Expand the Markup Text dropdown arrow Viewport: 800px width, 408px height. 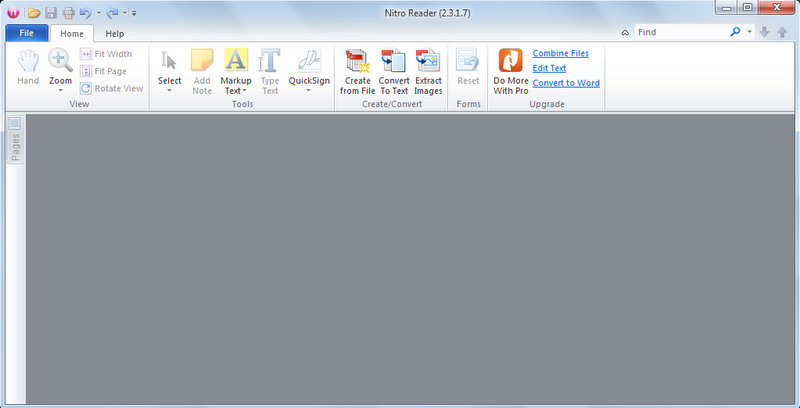click(244, 91)
